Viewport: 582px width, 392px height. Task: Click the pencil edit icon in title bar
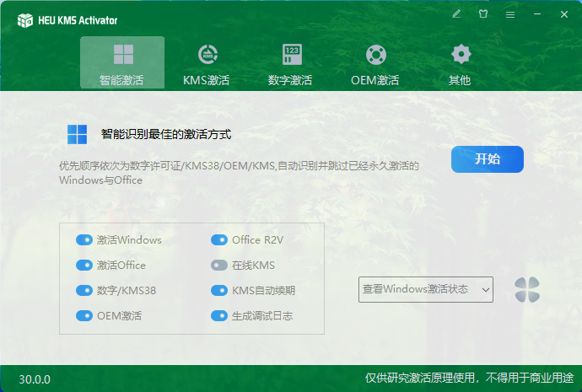(x=456, y=14)
